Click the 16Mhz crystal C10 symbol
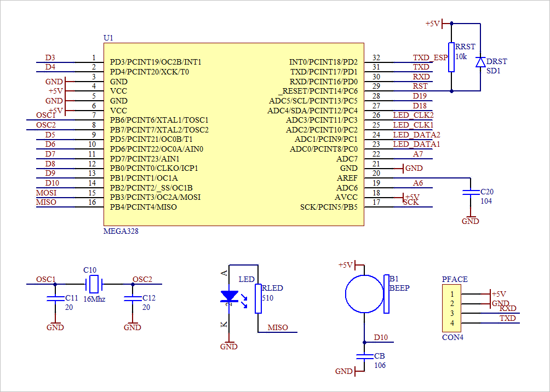 [x=93, y=285]
